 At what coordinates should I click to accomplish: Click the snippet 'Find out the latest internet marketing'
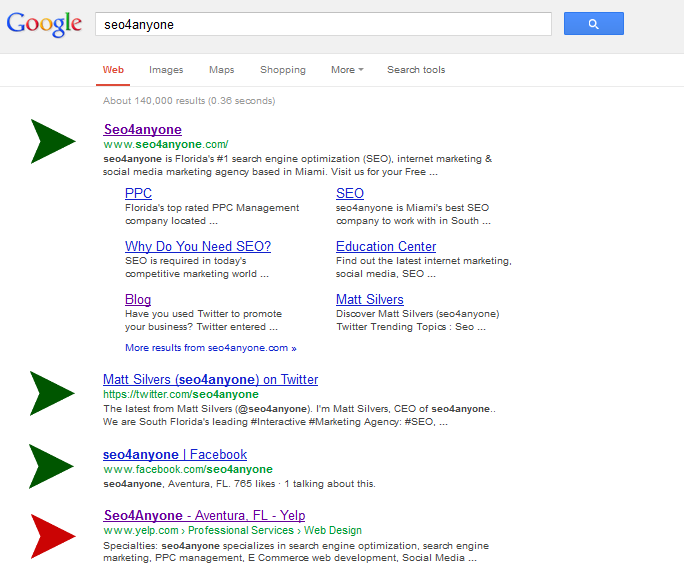(424, 267)
